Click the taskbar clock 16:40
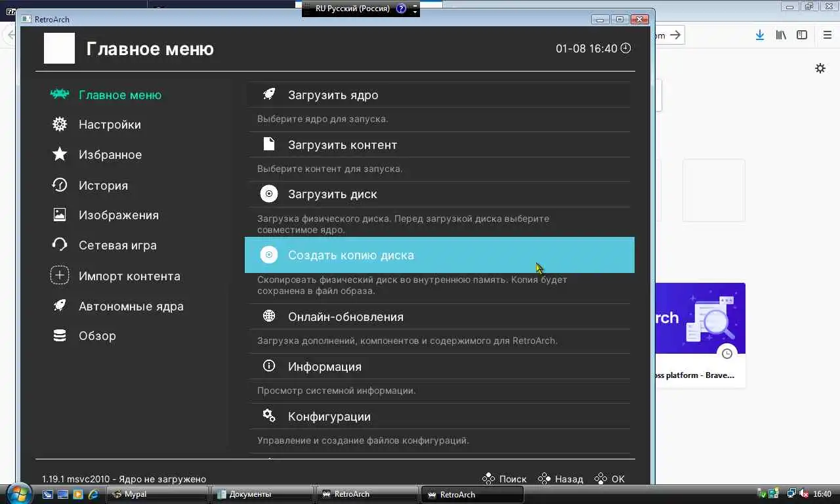840x504 pixels. point(822,494)
